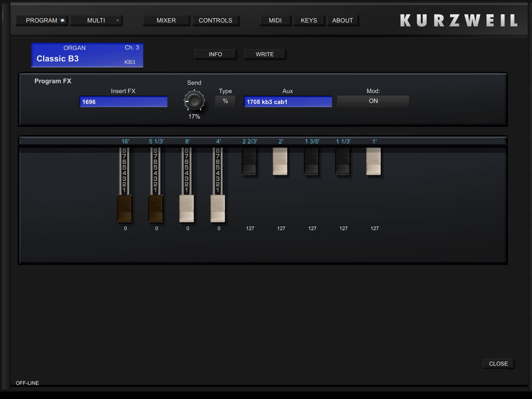Go to the CONTROLS page
This screenshot has height=399, width=532.
(x=215, y=20)
